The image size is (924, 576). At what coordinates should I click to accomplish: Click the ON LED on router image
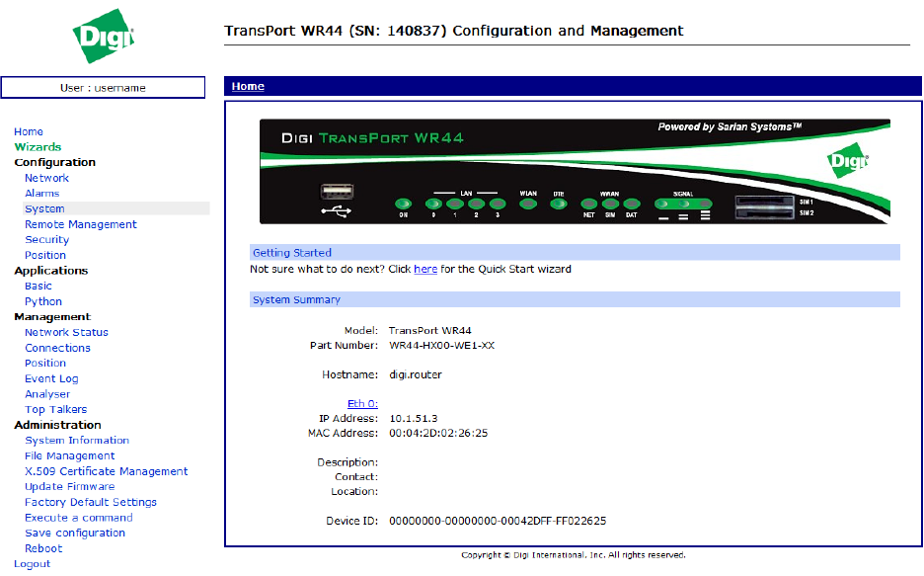coord(403,204)
